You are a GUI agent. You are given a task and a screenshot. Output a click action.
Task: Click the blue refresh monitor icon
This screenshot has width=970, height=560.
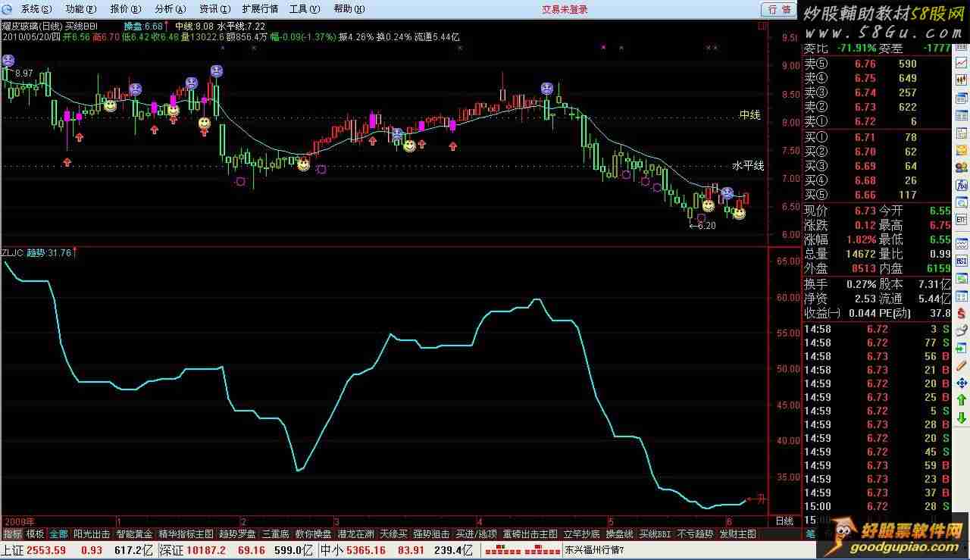pos(961,203)
